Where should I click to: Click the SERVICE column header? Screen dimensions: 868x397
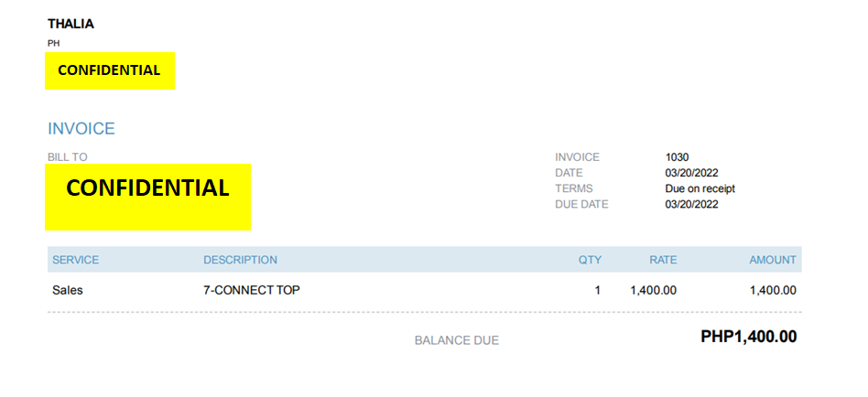click(x=75, y=260)
